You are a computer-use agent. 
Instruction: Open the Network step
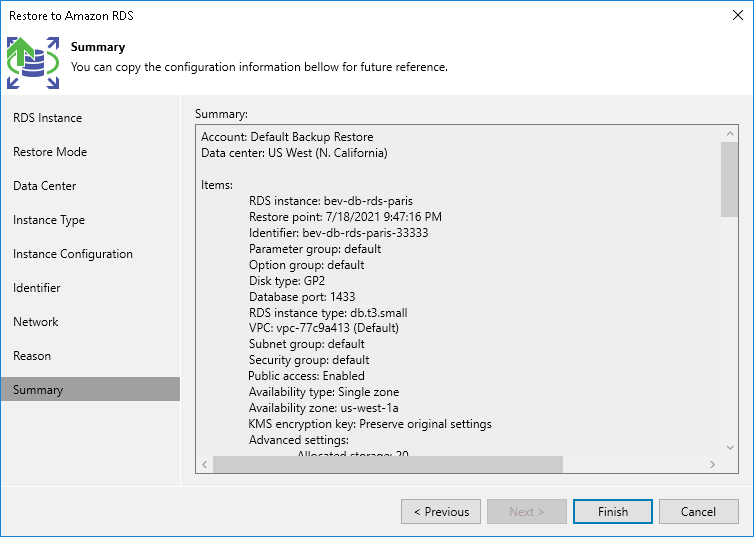36,322
